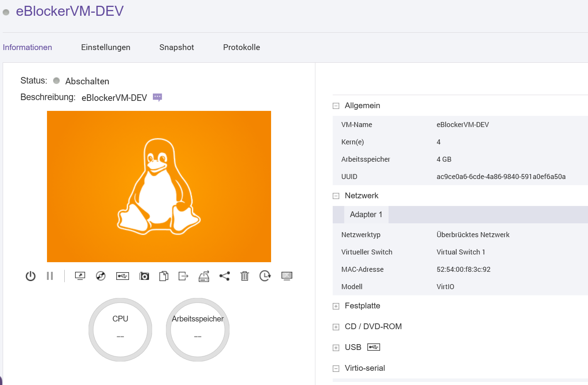The image size is (588, 385).
Task: Click the pause icon in VM toolbar
Action: point(50,276)
